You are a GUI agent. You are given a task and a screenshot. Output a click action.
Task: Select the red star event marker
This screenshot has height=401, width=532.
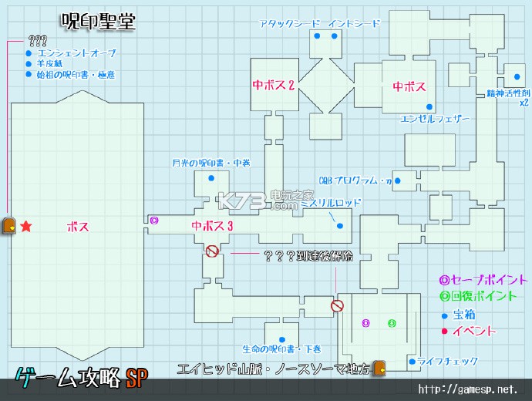[x=26, y=226]
